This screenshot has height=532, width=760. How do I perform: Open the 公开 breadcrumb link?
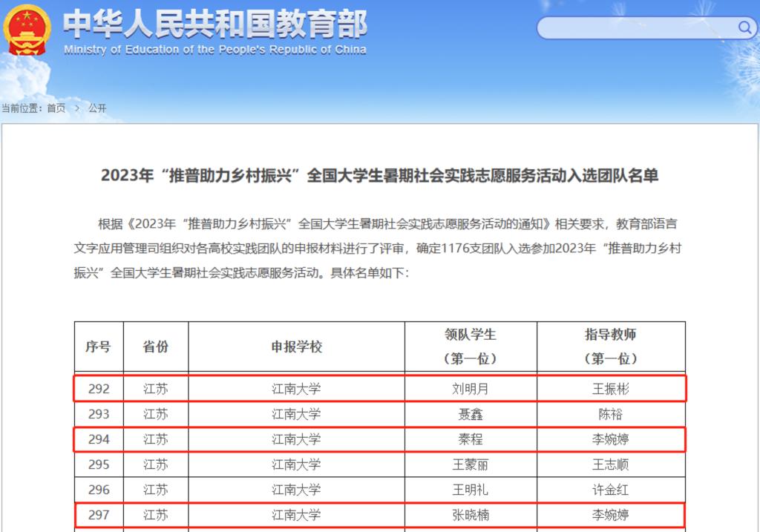pyautogui.click(x=97, y=108)
